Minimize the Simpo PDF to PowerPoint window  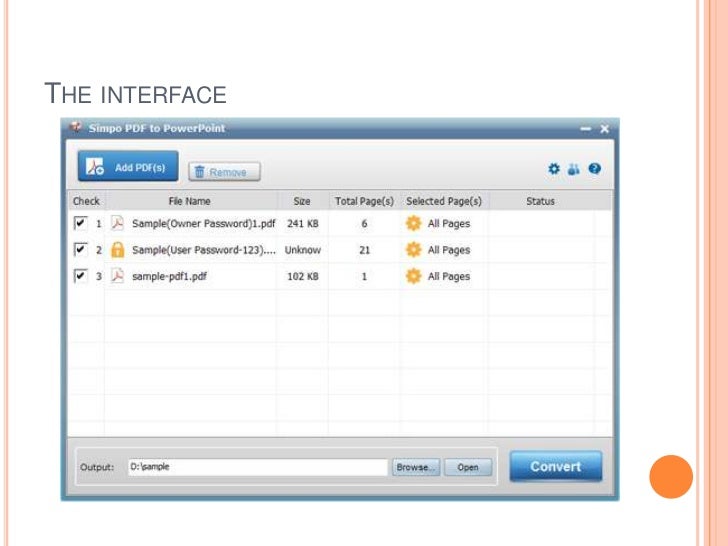click(x=586, y=129)
